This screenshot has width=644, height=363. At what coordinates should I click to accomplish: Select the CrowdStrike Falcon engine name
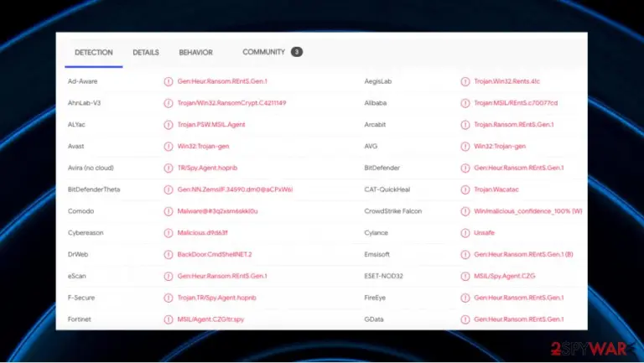(393, 211)
